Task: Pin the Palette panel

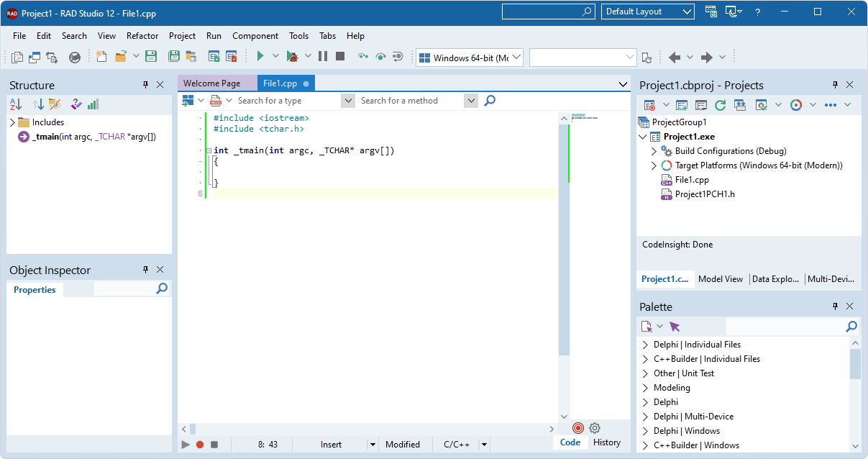Action: (835, 306)
